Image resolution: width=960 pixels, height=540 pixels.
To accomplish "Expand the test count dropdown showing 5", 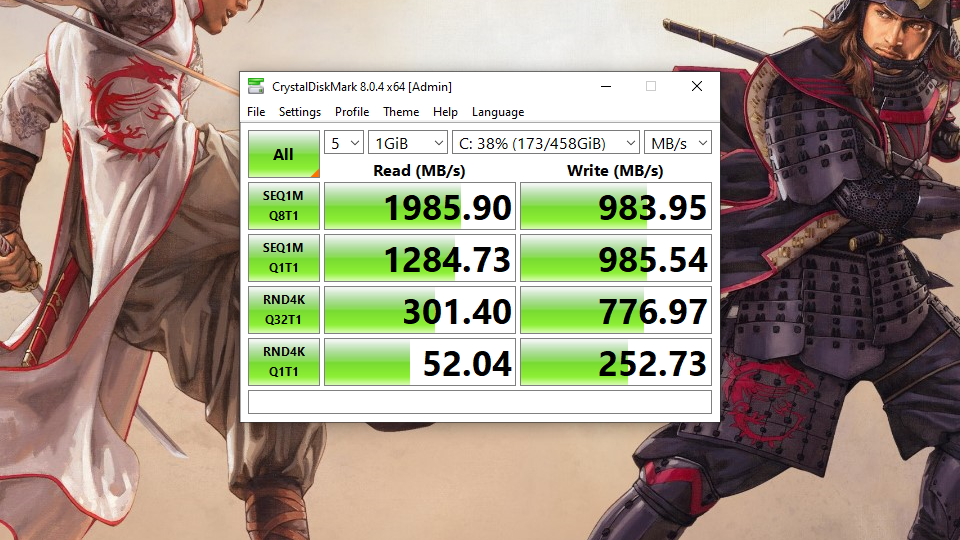I will pos(344,143).
